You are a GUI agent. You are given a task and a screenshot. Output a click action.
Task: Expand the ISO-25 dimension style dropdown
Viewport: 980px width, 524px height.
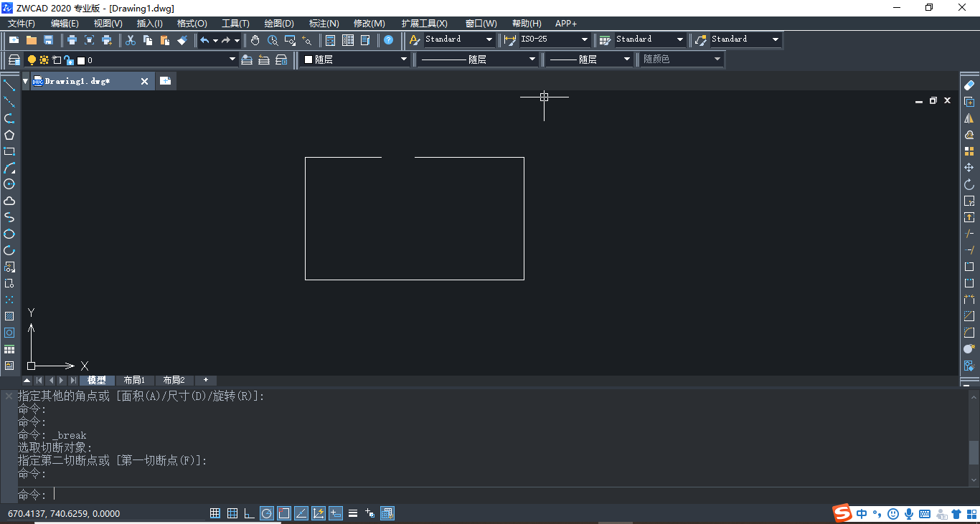point(585,40)
